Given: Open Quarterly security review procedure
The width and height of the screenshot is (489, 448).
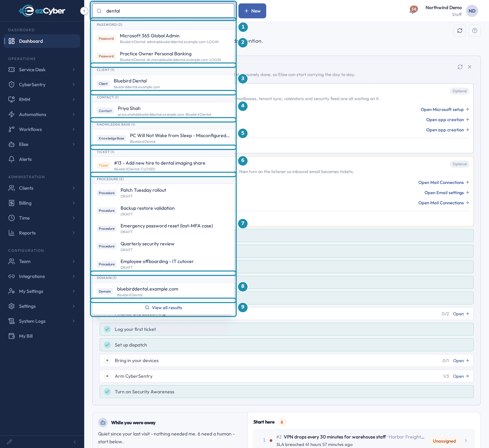Looking at the screenshot, I should [x=163, y=247].
